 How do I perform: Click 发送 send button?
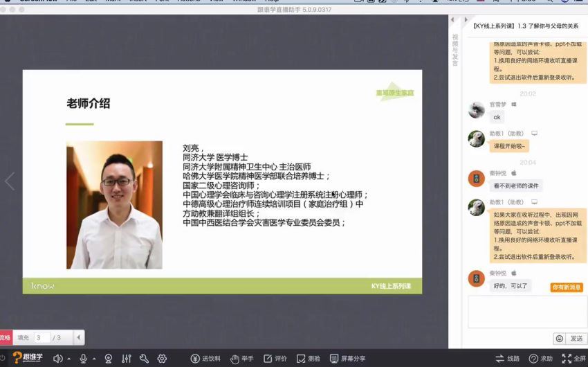click(x=576, y=339)
